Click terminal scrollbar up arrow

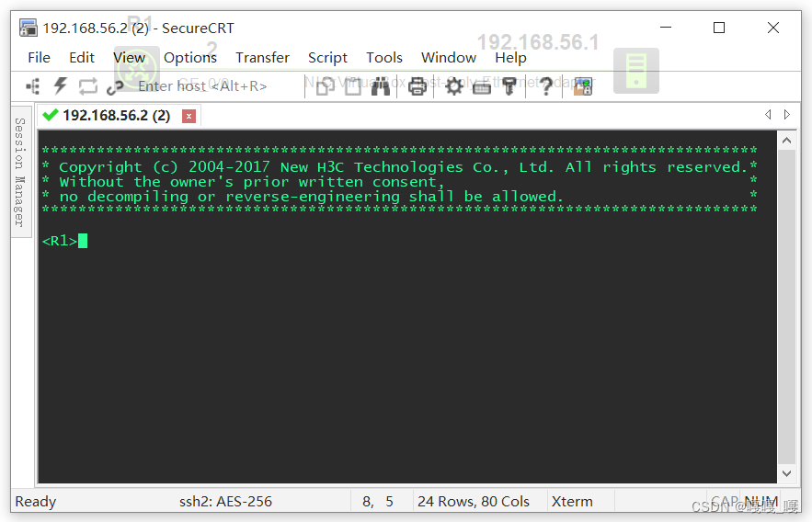(x=786, y=141)
